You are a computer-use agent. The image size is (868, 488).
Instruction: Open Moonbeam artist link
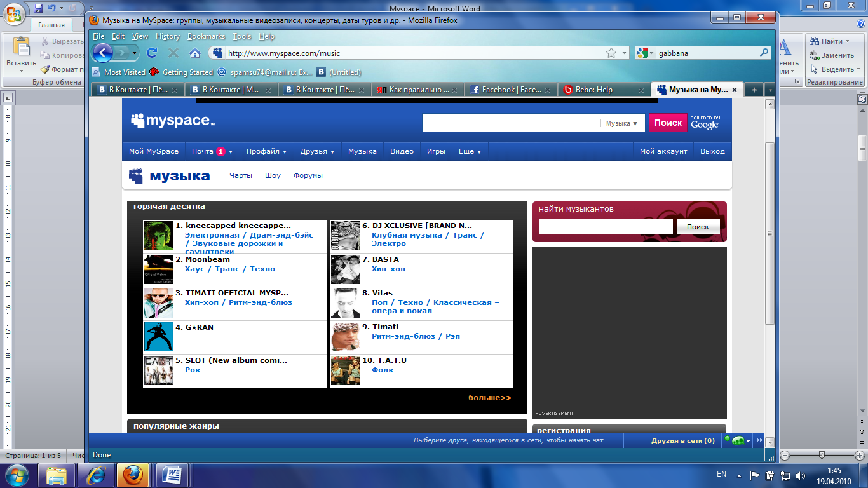(208, 259)
